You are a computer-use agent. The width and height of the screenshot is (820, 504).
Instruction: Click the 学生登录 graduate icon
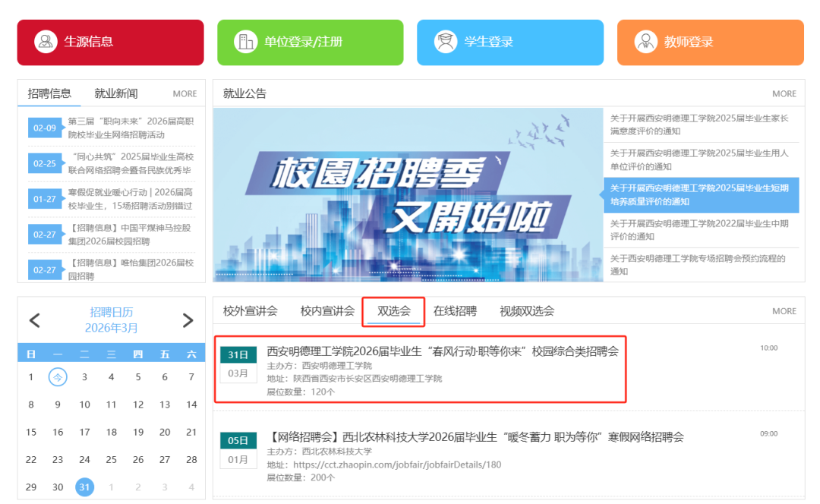[x=446, y=42]
